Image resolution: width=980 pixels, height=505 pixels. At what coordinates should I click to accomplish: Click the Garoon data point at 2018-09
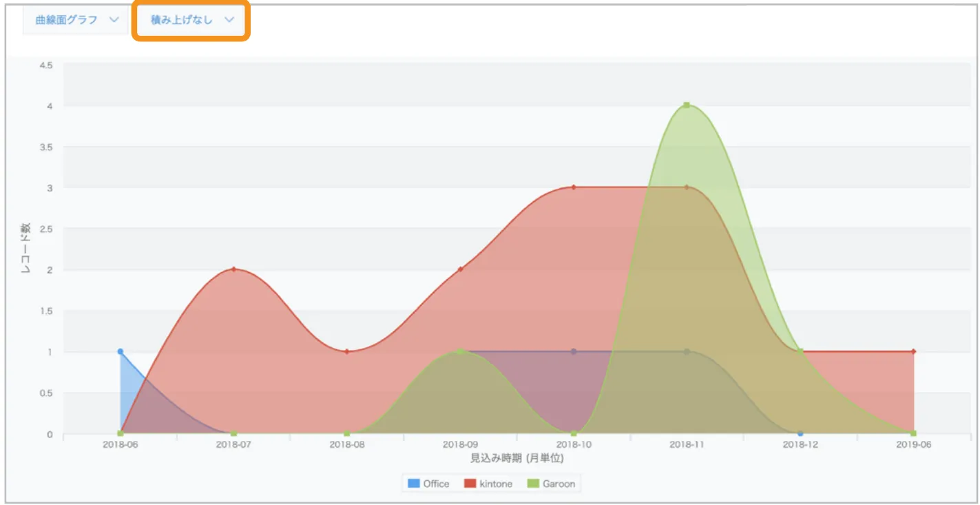(460, 351)
